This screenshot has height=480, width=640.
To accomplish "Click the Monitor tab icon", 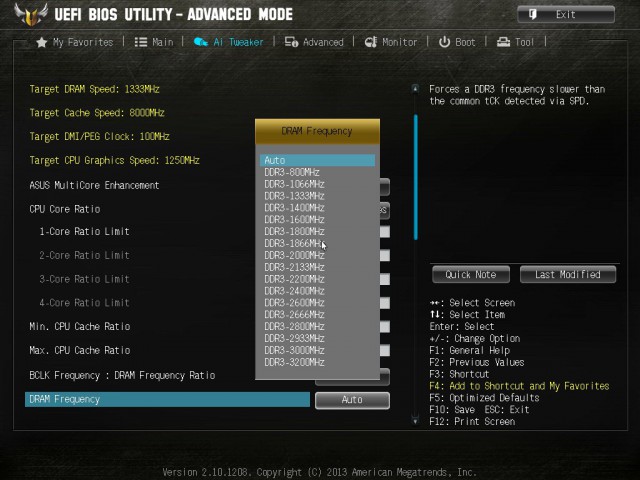I will pos(371,42).
